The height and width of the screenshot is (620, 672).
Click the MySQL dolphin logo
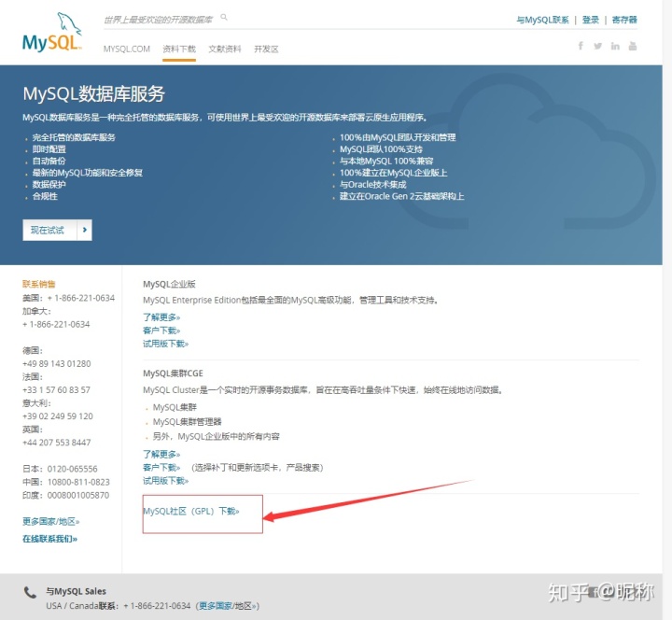tap(51, 33)
